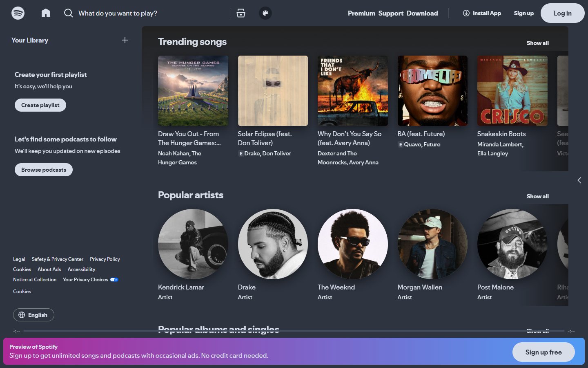Show all Trending songs
588x368 pixels.
tap(537, 43)
